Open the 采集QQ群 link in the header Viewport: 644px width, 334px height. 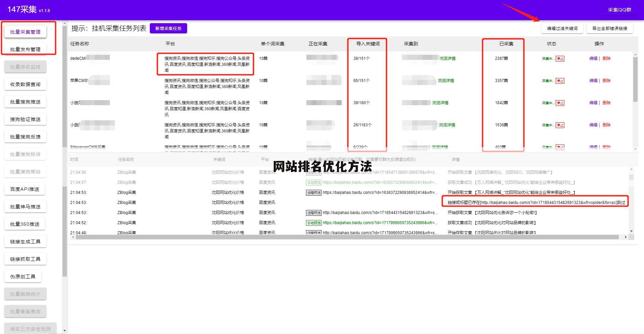(x=619, y=10)
